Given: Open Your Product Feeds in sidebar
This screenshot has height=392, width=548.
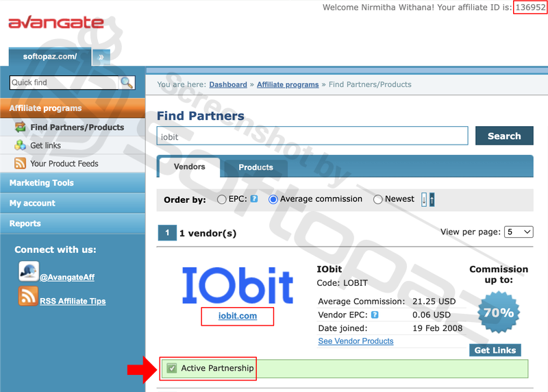Looking at the screenshot, I should click(64, 164).
